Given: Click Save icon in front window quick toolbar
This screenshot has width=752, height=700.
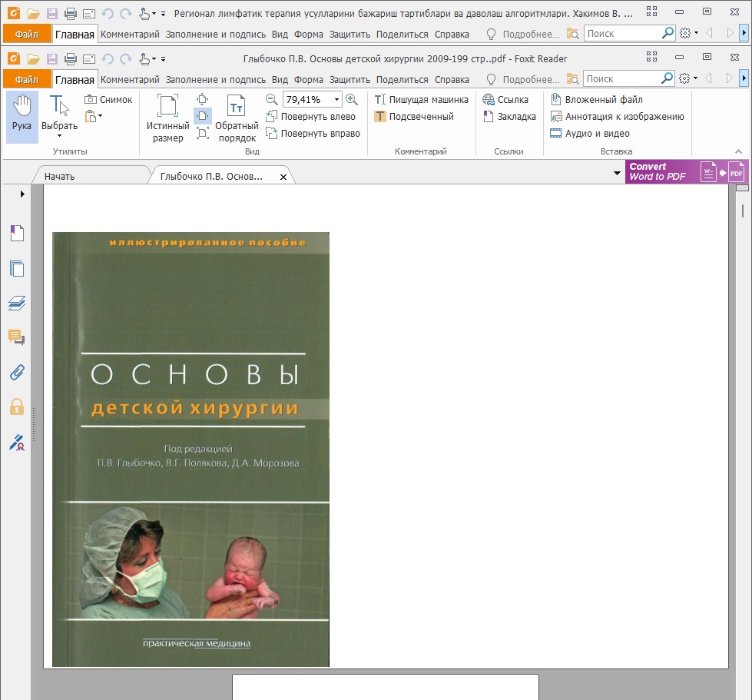Looking at the screenshot, I should pos(51,59).
